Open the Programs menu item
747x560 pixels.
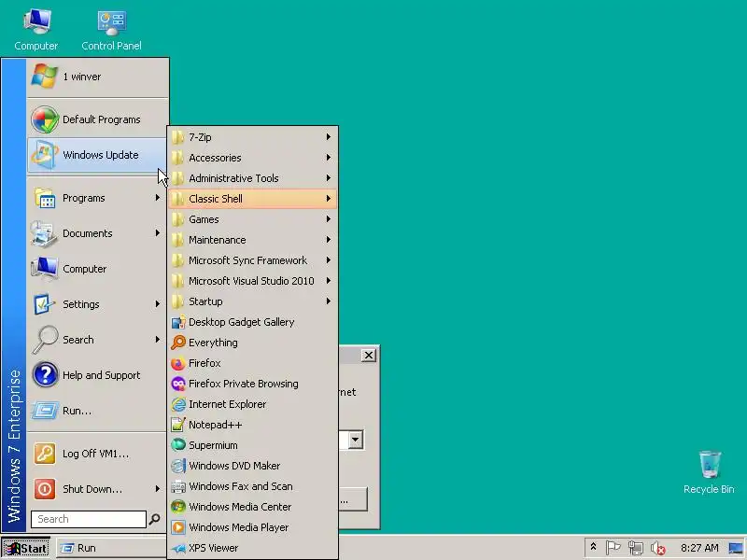[x=97, y=198]
